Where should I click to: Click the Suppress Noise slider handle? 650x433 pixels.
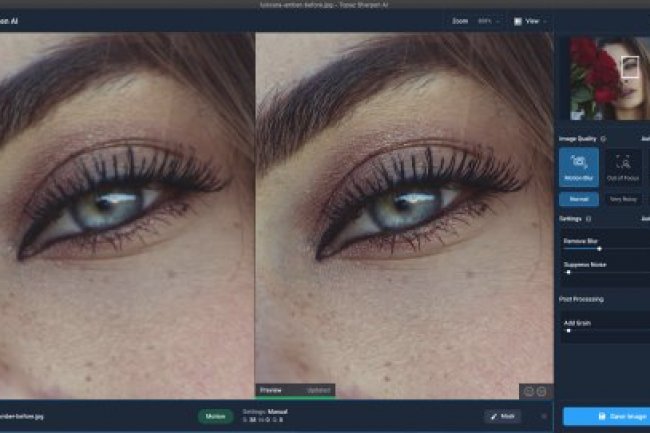568,272
